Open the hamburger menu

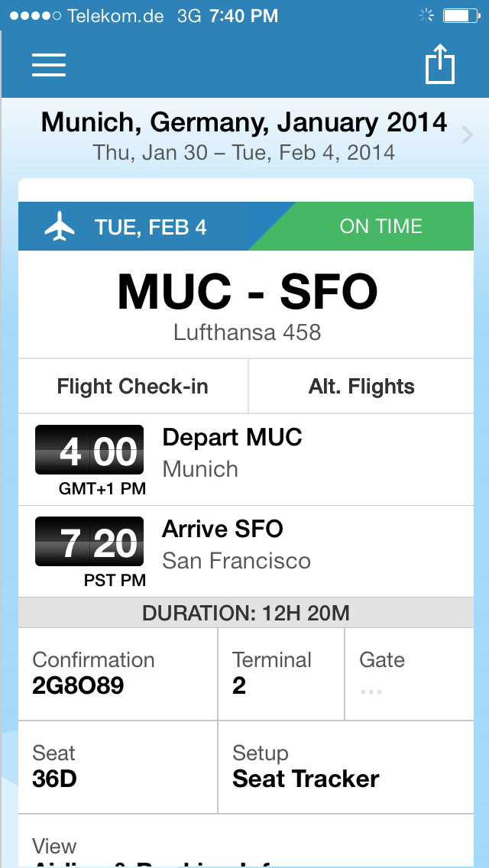tap(49, 64)
